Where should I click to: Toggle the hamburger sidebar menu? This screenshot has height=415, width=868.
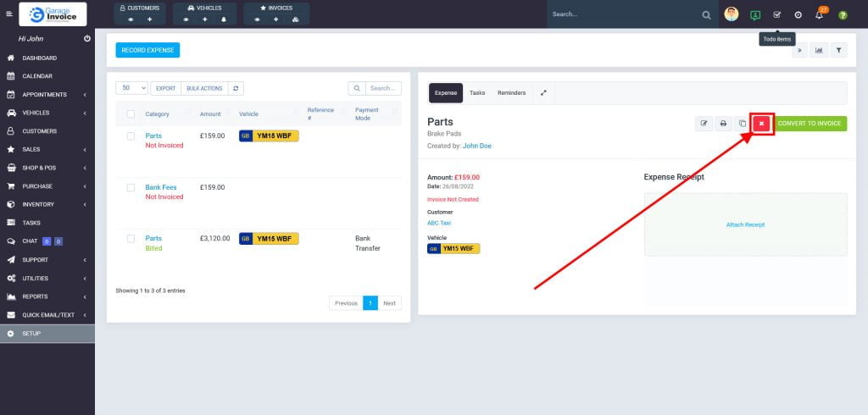tap(8, 14)
